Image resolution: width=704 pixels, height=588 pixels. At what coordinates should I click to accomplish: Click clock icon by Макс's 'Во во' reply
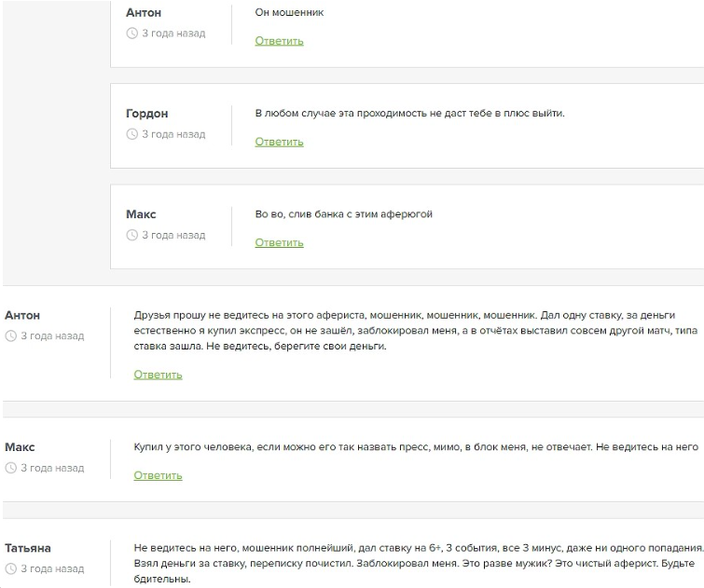click(x=132, y=235)
